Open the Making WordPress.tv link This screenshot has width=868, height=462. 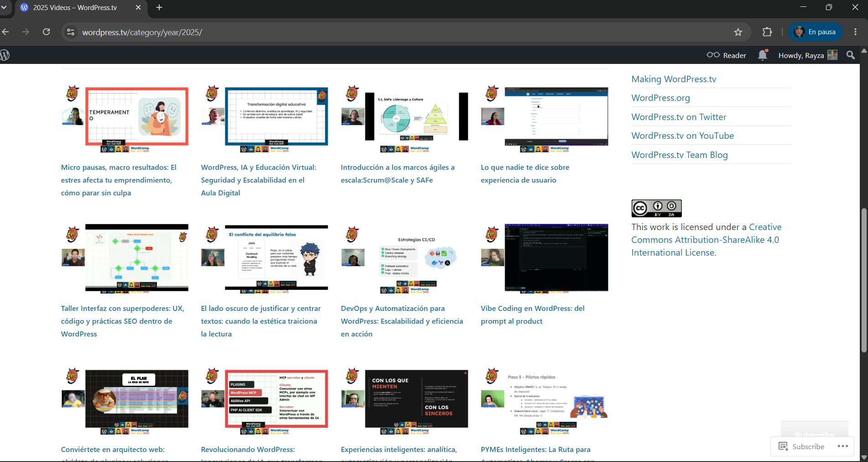click(674, 79)
